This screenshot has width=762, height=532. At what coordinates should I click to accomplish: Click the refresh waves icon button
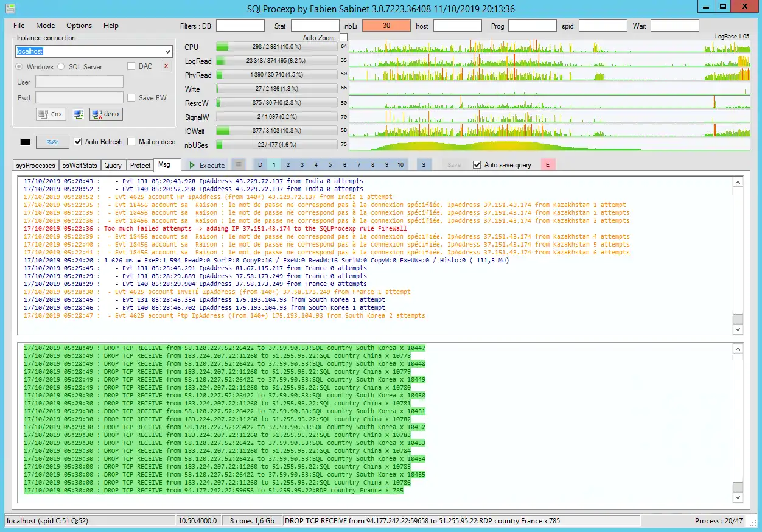[52, 142]
